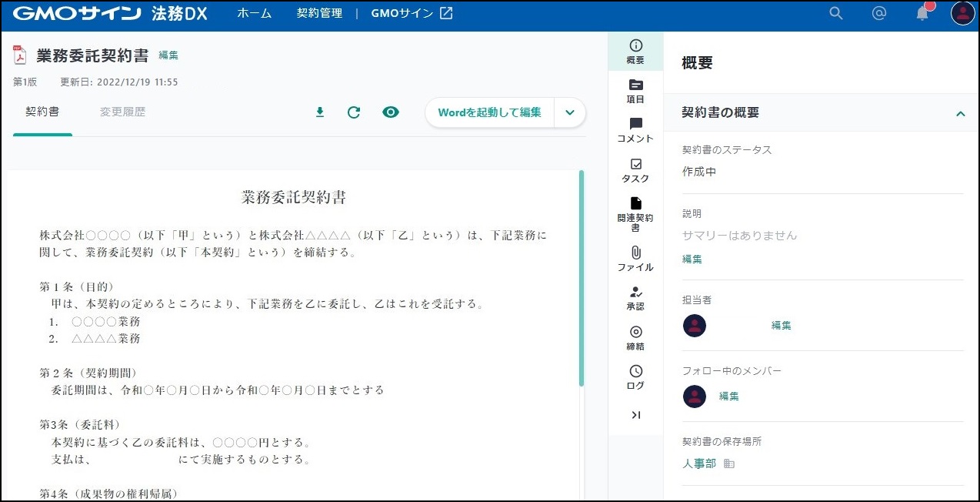
Task: Refresh the document with reload icon
Action: (x=354, y=112)
